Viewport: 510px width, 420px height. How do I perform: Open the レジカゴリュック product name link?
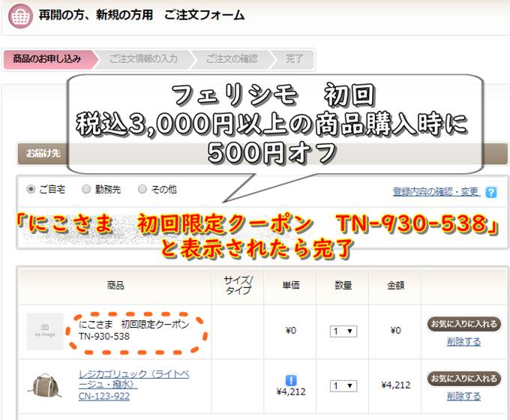pyautogui.click(x=134, y=379)
